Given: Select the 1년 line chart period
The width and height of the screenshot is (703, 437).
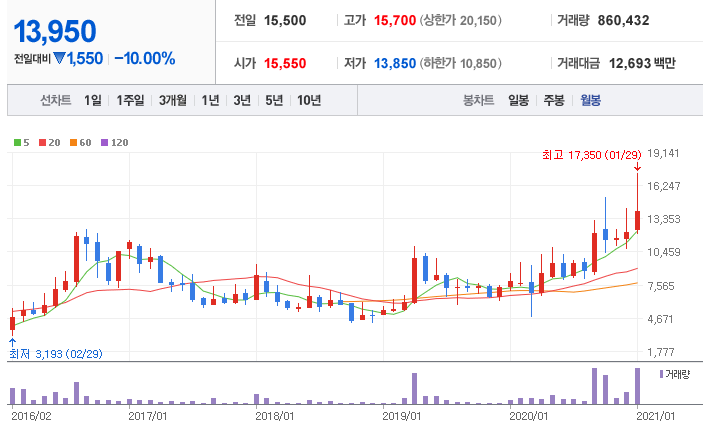Looking at the screenshot, I should (x=210, y=100).
